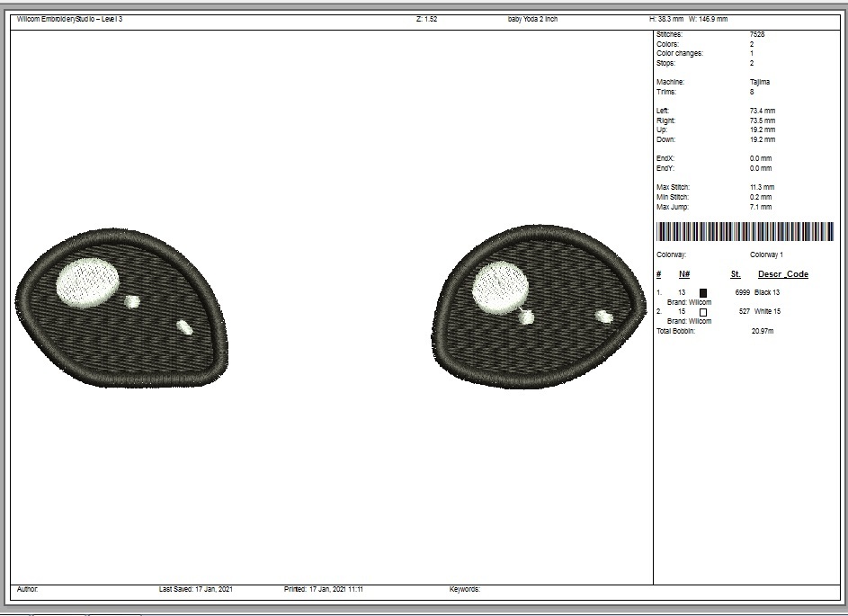Viewport: 848px width, 616px height.
Task: Click the "Machine:" label
Action: click(671, 82)
